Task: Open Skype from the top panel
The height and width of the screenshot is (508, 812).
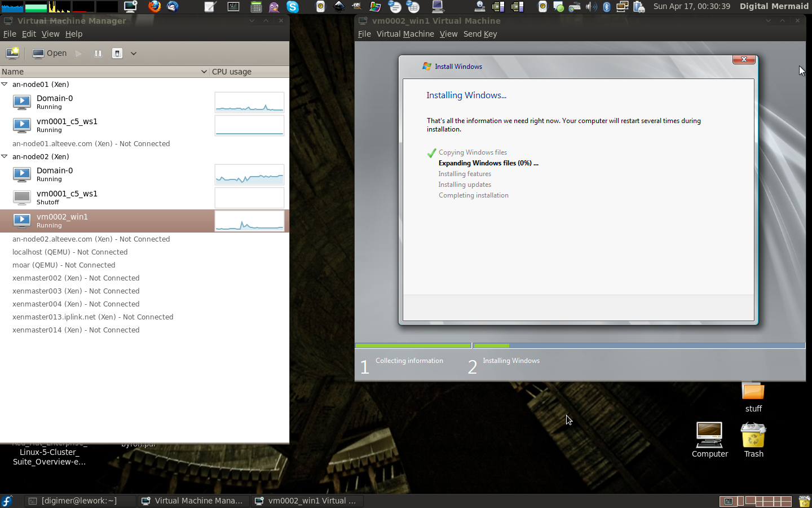Action: point(293,7)
